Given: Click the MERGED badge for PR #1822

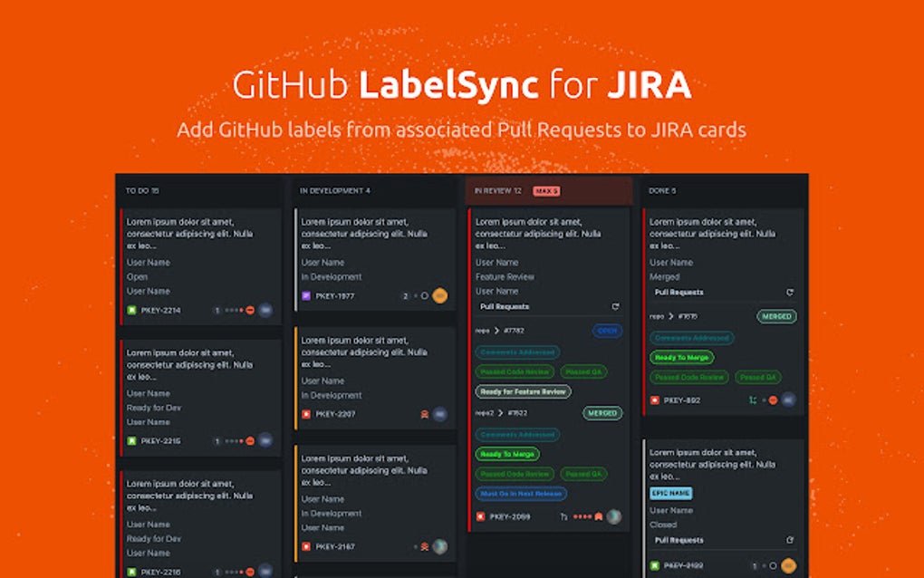Looking at the screenshot, I should pyautogui.click(x=602, y=413).
